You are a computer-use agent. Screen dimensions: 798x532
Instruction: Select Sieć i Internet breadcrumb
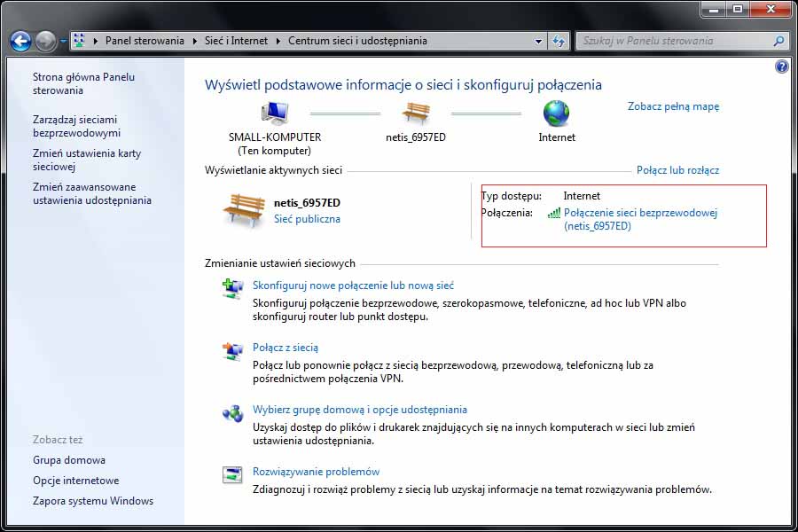pyautogui.click(x=236, y=41)
